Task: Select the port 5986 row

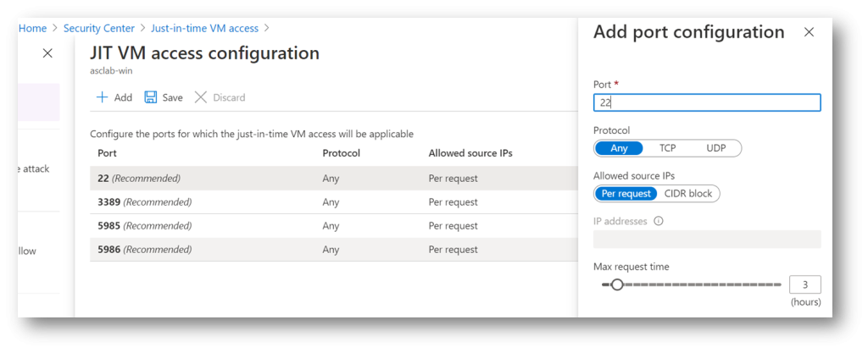Action: (x=334, y=250)
